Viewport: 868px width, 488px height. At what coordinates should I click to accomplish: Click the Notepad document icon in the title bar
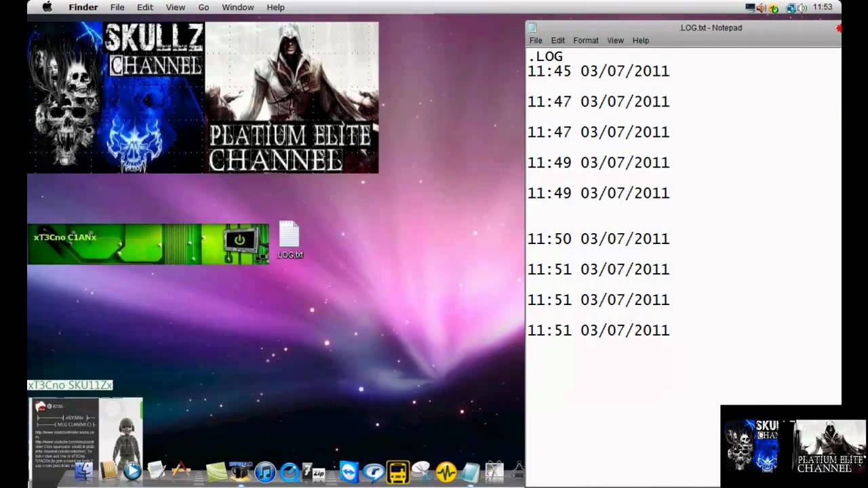tap(532, 28)
